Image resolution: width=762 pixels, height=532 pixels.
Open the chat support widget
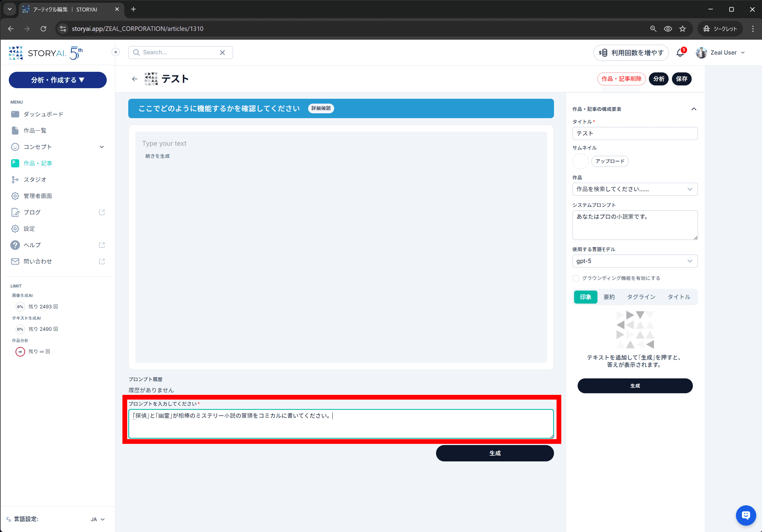[x=746, y=515]
